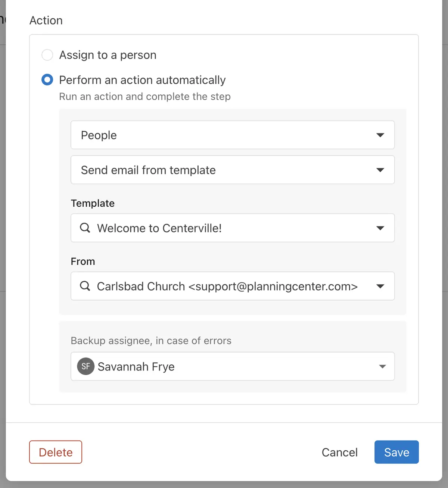Click the SF avatar icon for Savannah Frye
The width and height of the screenshot is (448, 488).
(86, 366)
